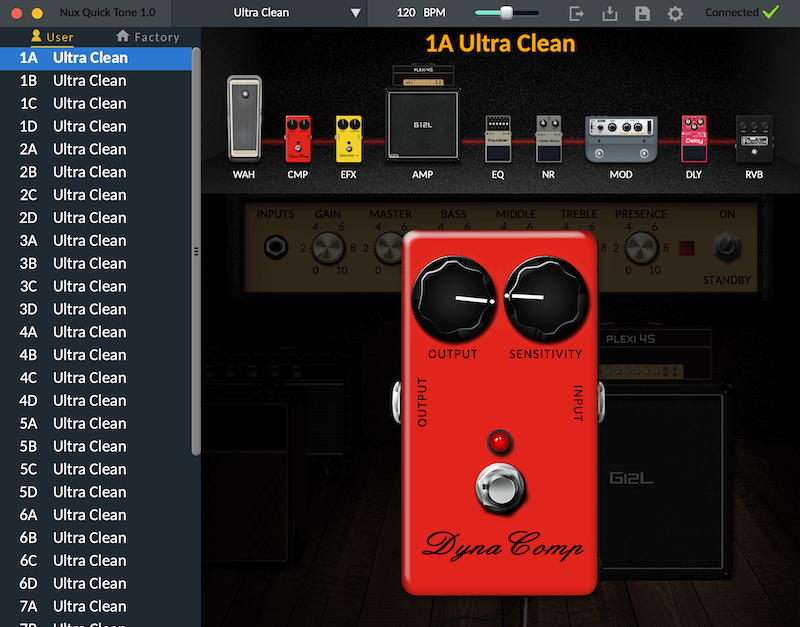Save preset with floppy disk icon
Screen dimensions: 800x627
(643, 13)
